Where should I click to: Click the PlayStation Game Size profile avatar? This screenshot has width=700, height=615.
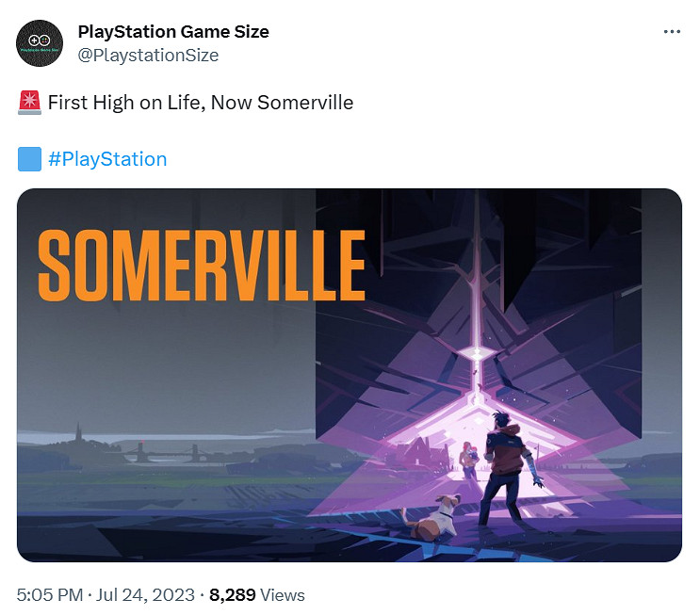click(41, 42)
